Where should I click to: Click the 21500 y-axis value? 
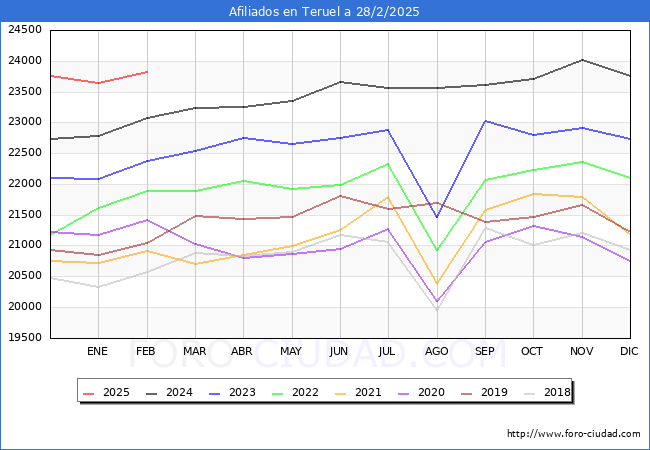25,215
